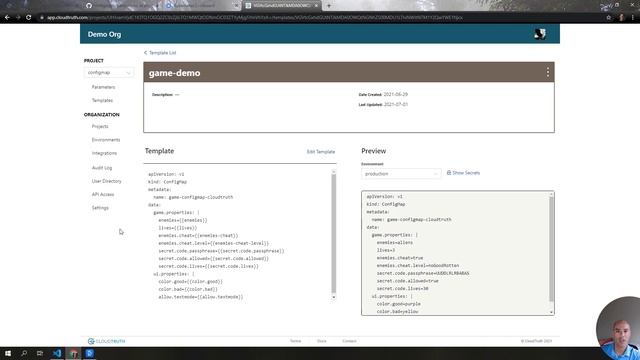Image resolution: width=640 pixels, height=360 pixels.
Task: Click the Edit Template link
Action: tap(321, 151)
